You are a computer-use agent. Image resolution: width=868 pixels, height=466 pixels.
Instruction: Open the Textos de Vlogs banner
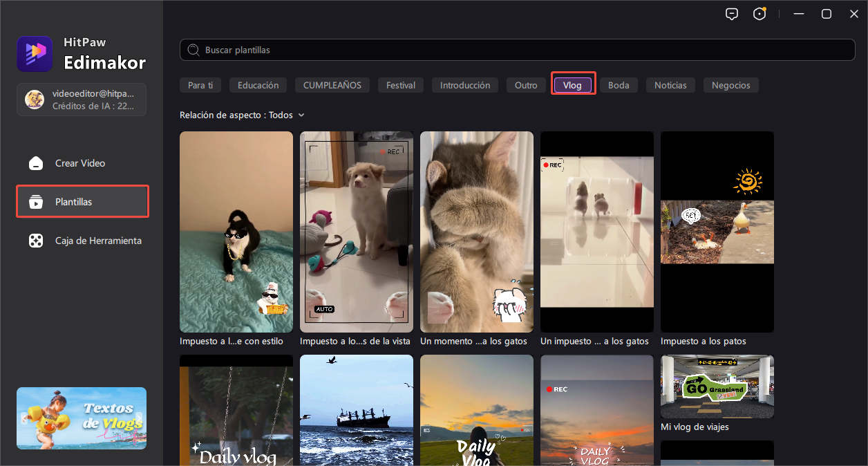(82, 418)
